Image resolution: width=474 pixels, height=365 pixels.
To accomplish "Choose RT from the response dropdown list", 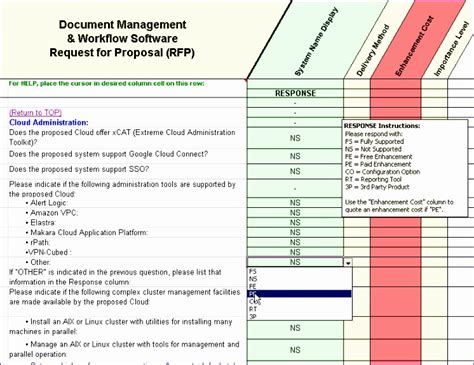I will click(x=299, y=309).
